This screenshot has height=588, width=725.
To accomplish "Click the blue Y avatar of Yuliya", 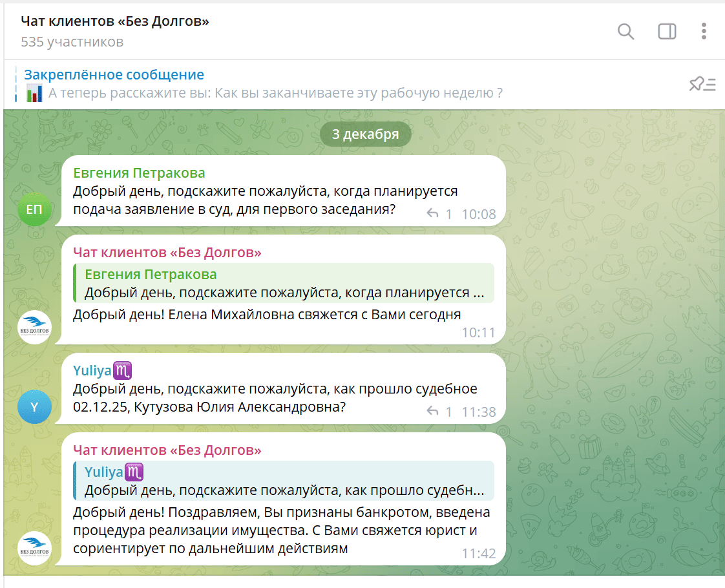I will [34, 406].
